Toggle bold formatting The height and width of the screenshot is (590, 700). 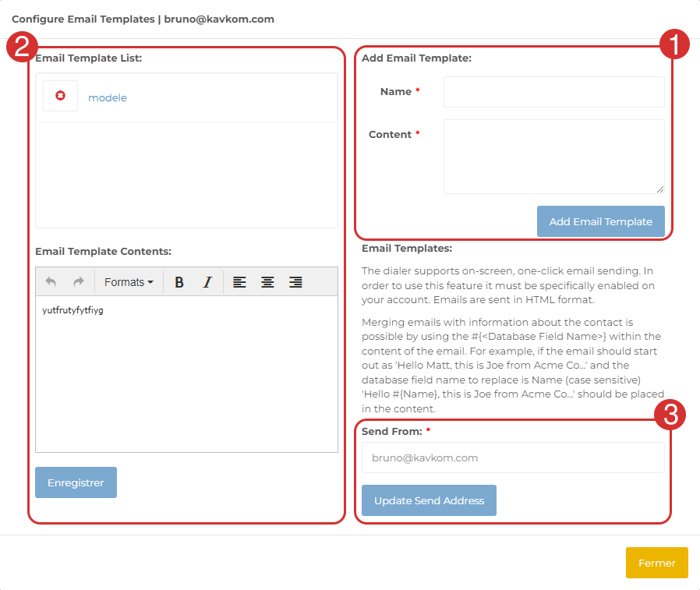click(179, 282)
